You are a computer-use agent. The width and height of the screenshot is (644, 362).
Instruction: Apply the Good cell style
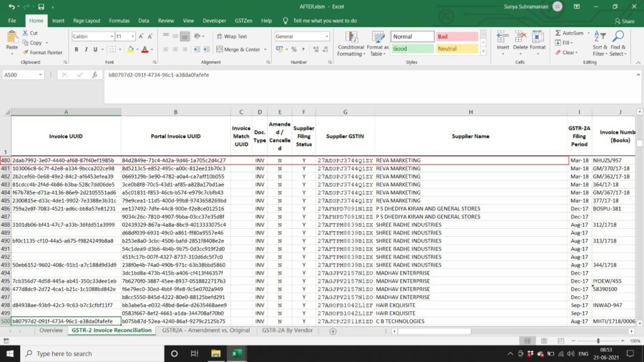[x=413, y=49]
